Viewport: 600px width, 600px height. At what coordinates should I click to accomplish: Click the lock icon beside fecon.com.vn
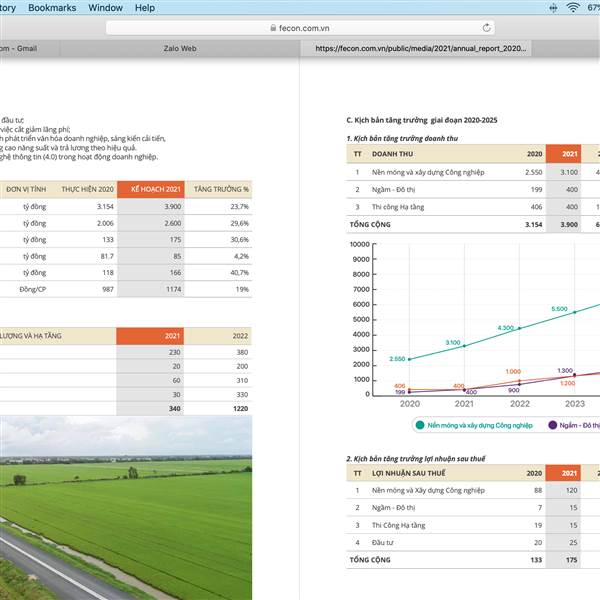coord(273,28)
